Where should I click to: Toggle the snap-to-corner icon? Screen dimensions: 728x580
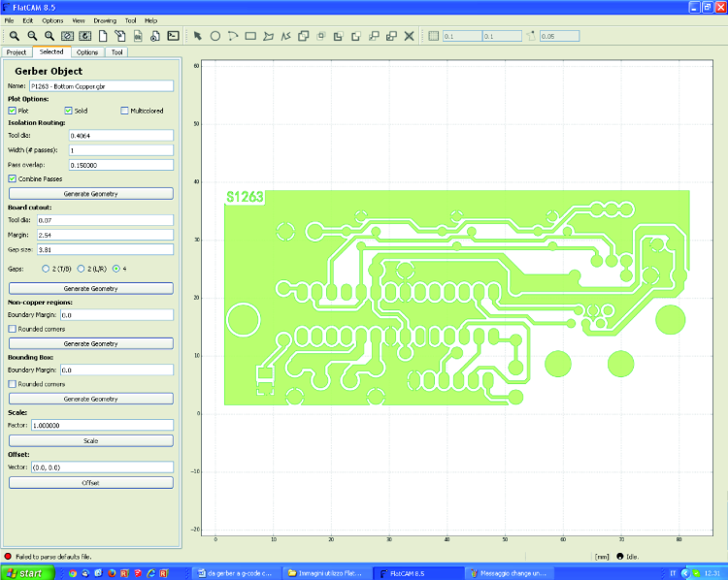click(531, 36)
